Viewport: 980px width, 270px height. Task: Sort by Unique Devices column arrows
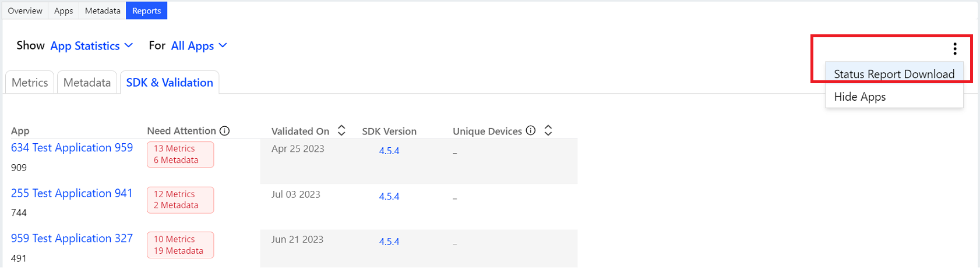pos(548,130)
